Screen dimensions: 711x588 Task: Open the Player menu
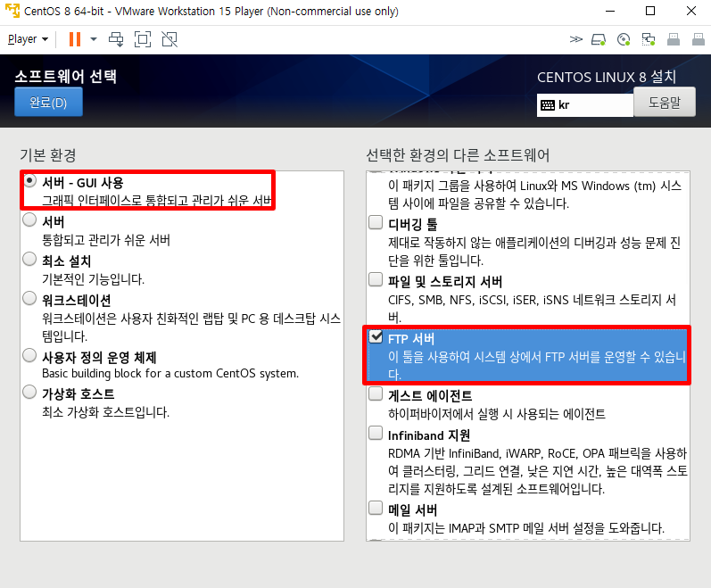coord(28,39)
